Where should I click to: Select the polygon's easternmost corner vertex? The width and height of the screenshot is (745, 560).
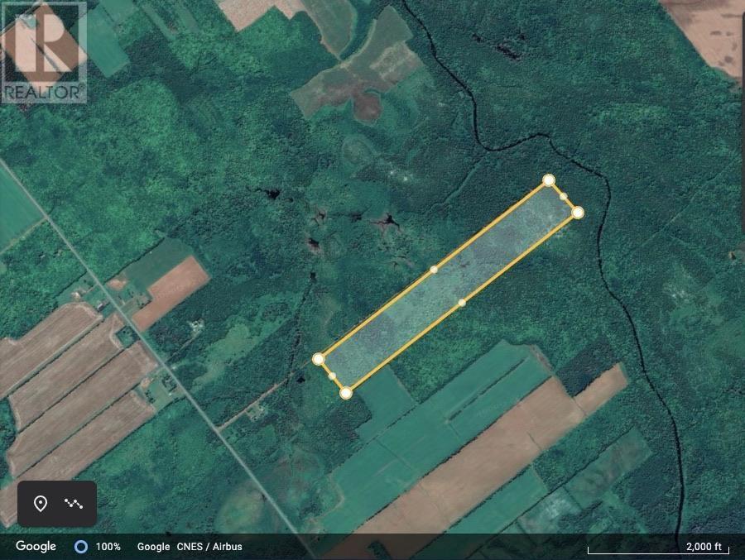[578, 213]
